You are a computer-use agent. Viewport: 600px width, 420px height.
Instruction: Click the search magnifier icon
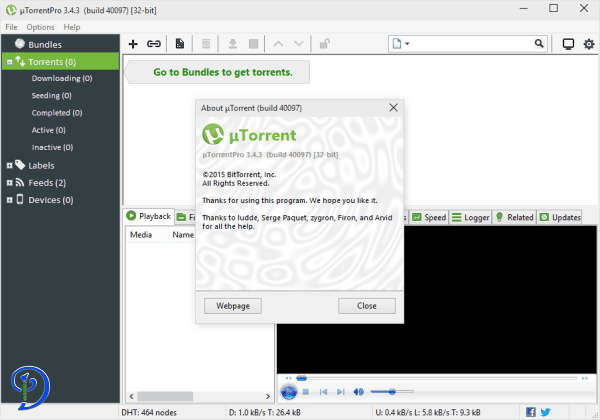[x=539, y=44]
